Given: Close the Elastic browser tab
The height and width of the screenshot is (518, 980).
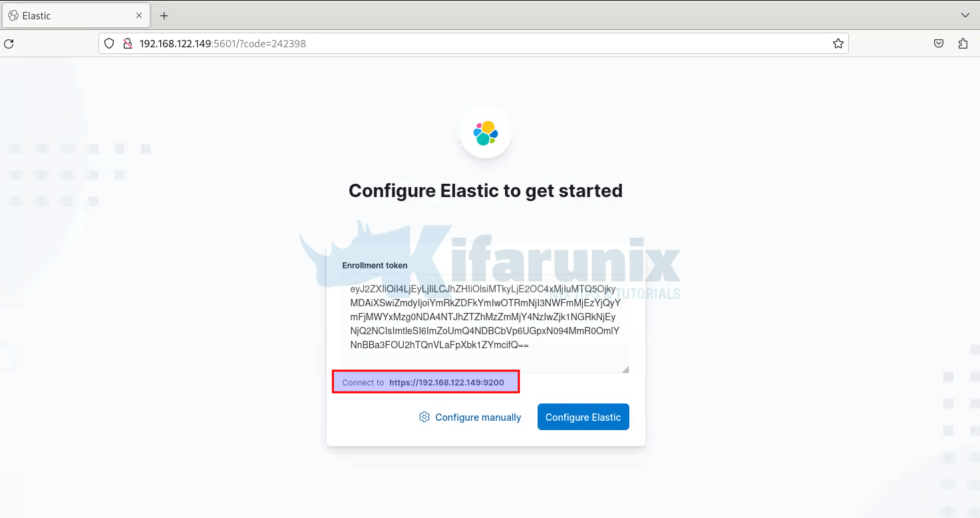Looking at the screenshot, I should 139,15.
